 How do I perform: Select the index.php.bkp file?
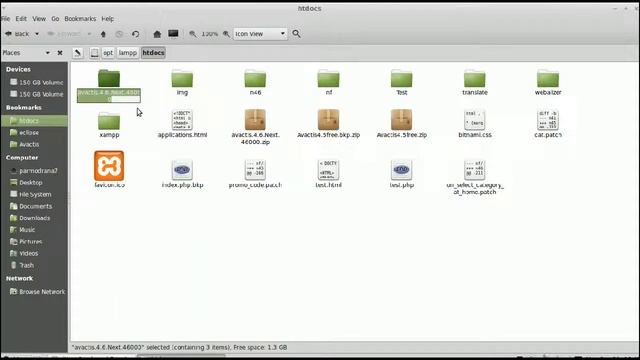pyautogui.click(x=182, y=174)
